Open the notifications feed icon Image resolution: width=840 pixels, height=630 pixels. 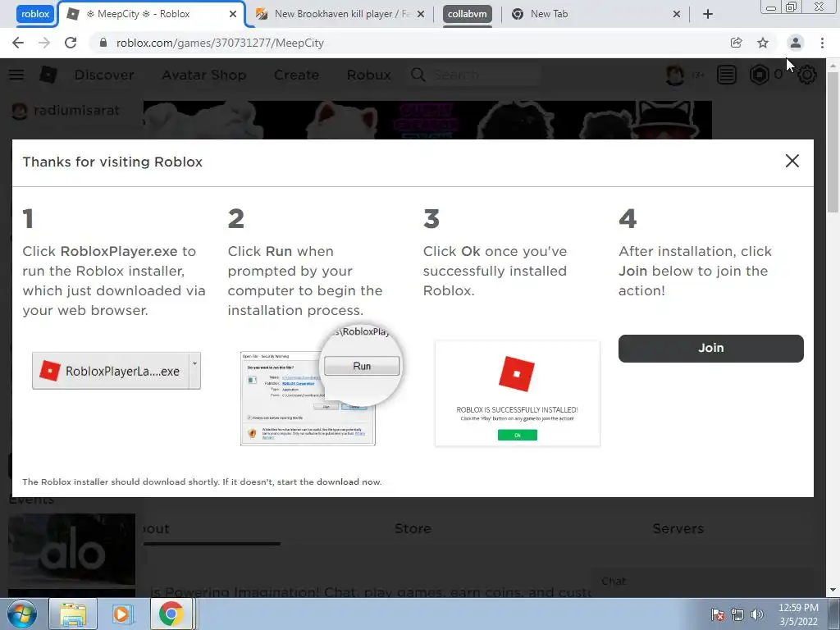click(727, 75)
